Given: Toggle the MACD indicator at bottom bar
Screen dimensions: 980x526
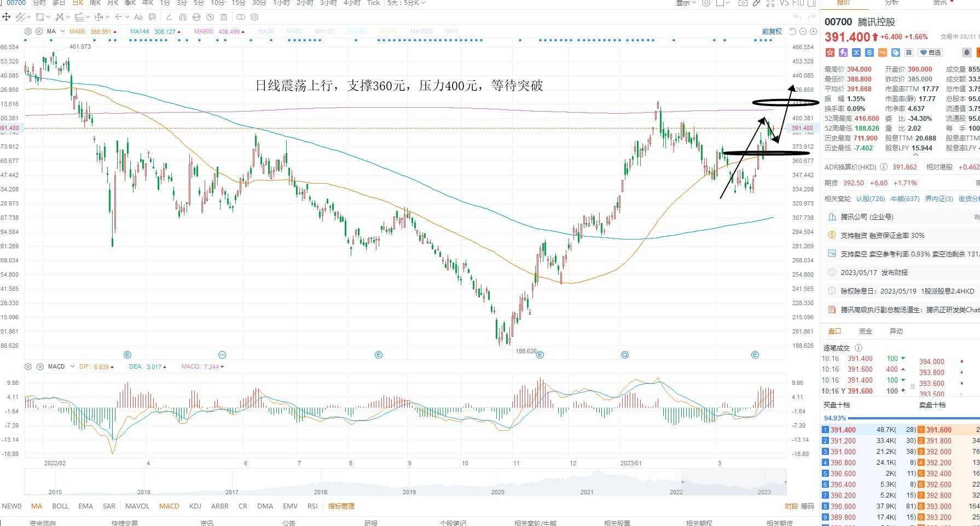Looking at the screenshot, I should 169,506.
